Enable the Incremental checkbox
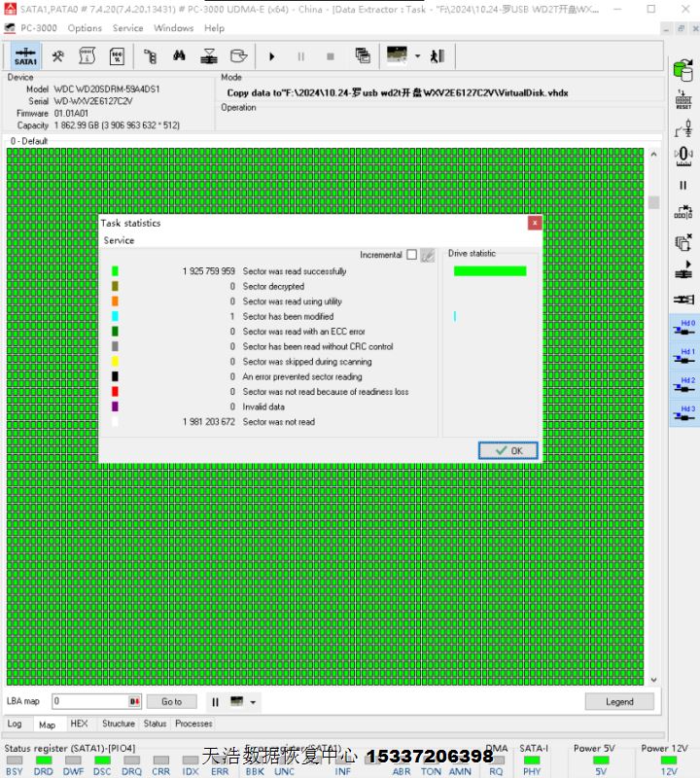This screenshot has height=778, width=700. tap(411, 255)
